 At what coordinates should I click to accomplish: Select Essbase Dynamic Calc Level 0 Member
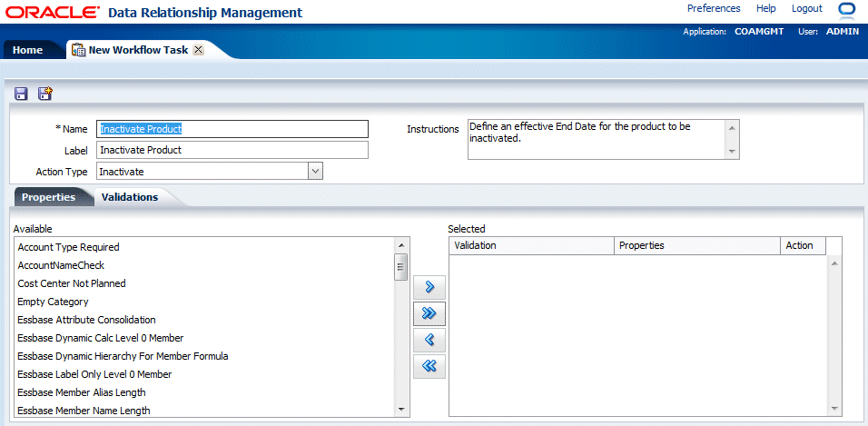pyautogui.click(x=100, y=338)
